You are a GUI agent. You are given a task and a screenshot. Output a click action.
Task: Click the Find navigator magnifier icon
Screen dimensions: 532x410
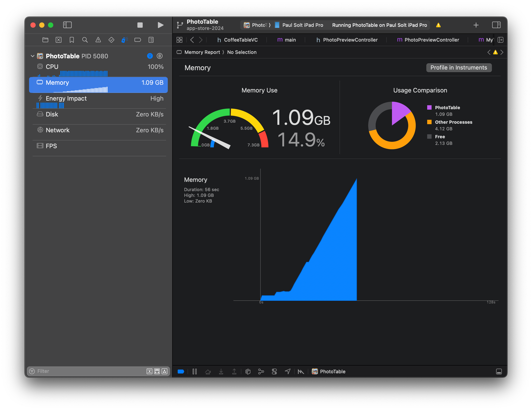pyautogui.click(x=85, y=40)
